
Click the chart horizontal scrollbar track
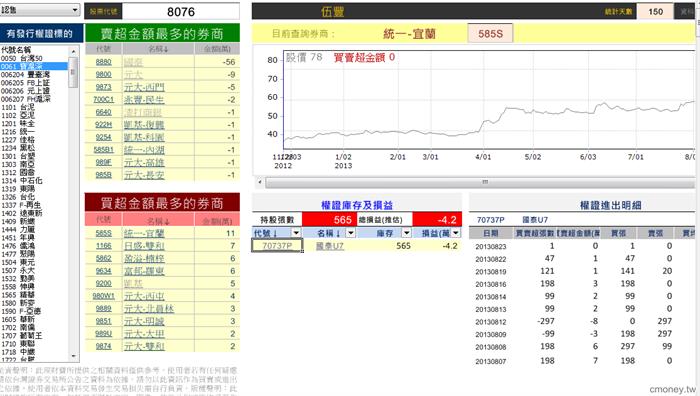click(480, 182)
